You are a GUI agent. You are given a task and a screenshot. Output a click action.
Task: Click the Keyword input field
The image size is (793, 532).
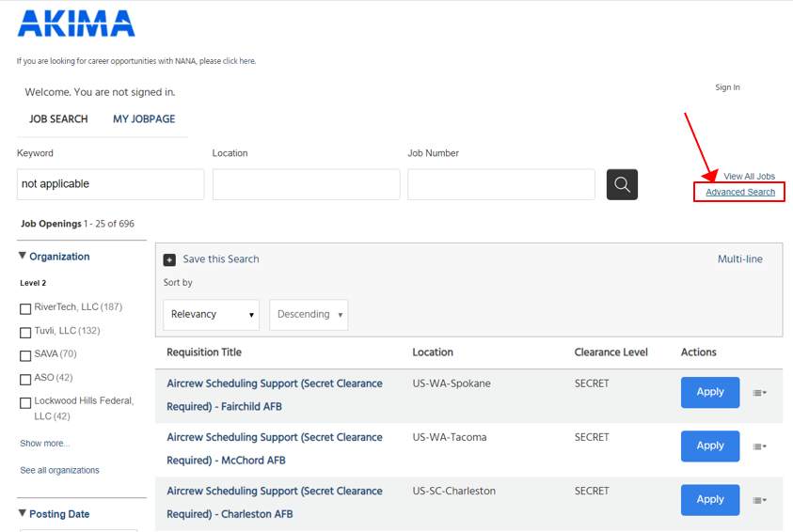point(111,184)
